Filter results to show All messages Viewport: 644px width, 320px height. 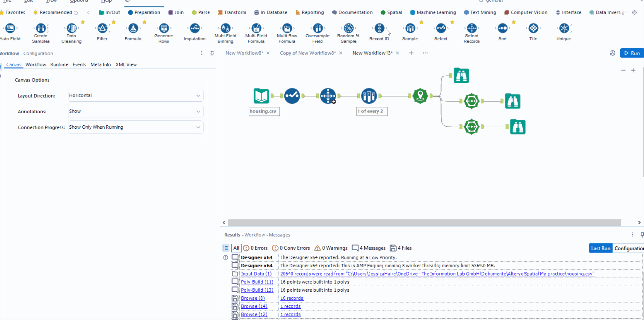(x=236, y=248)
